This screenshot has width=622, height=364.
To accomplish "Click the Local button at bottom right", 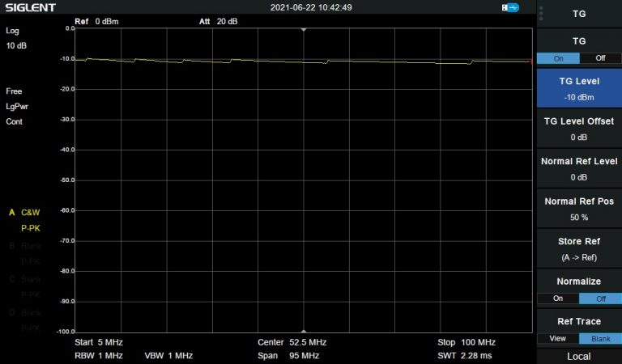I will (x=579, y=356).
